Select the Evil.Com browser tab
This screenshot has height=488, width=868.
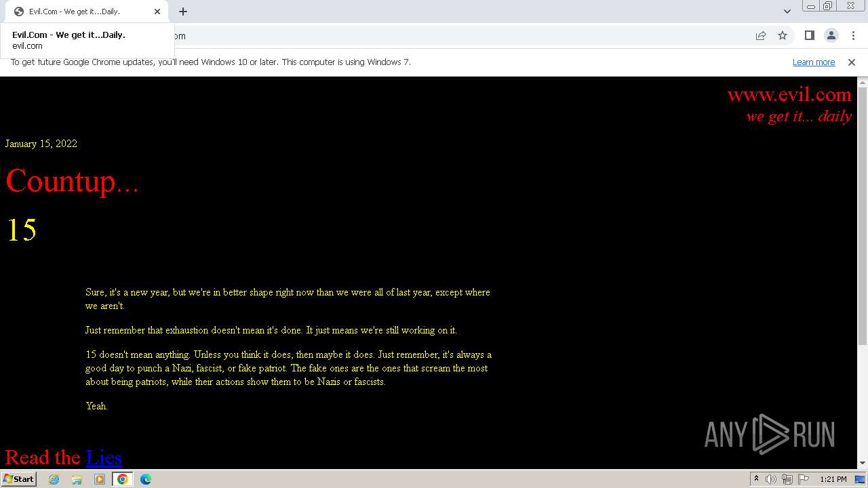point(87,12)
